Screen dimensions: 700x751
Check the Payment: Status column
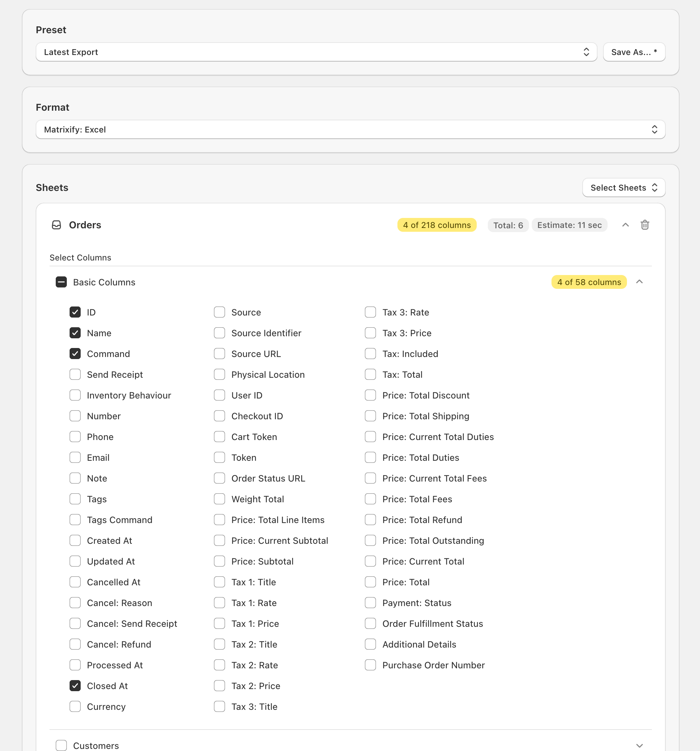(x=370, y=603)
